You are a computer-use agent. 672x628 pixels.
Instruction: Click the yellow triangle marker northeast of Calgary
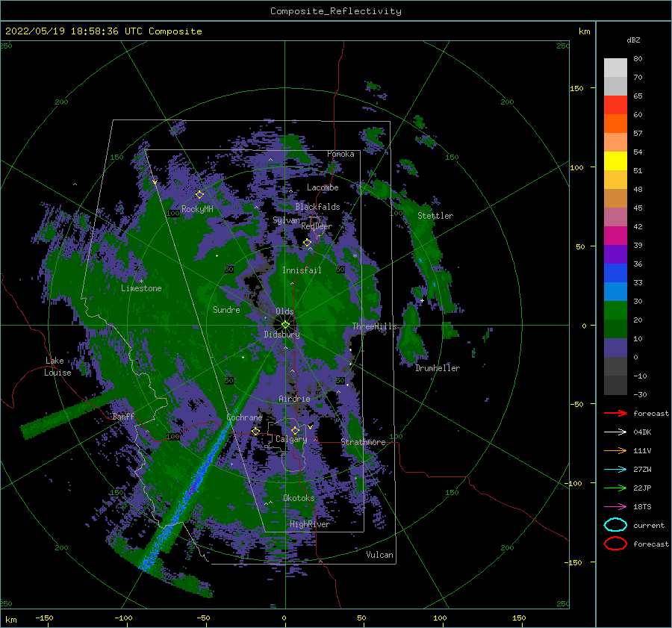310,426
